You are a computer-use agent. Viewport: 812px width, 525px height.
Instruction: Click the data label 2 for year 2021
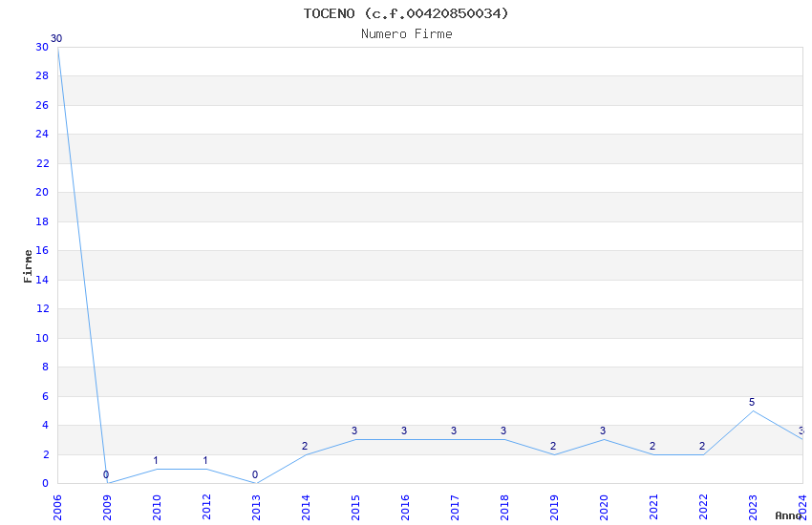[x=652, y=446]
